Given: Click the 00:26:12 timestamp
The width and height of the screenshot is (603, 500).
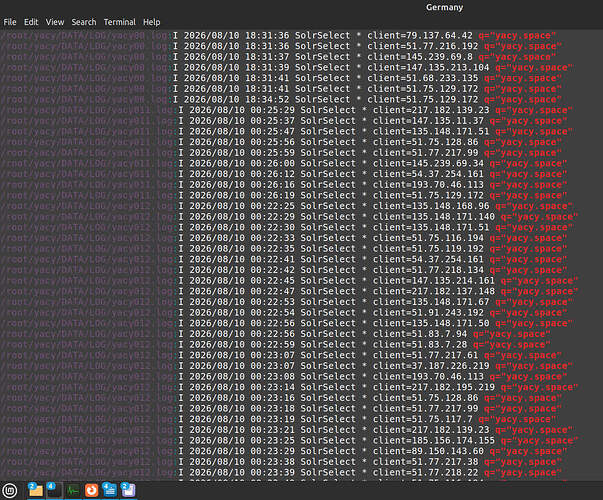Looking at the screenshot, I should pyautogui.click(x=273, y=174).
